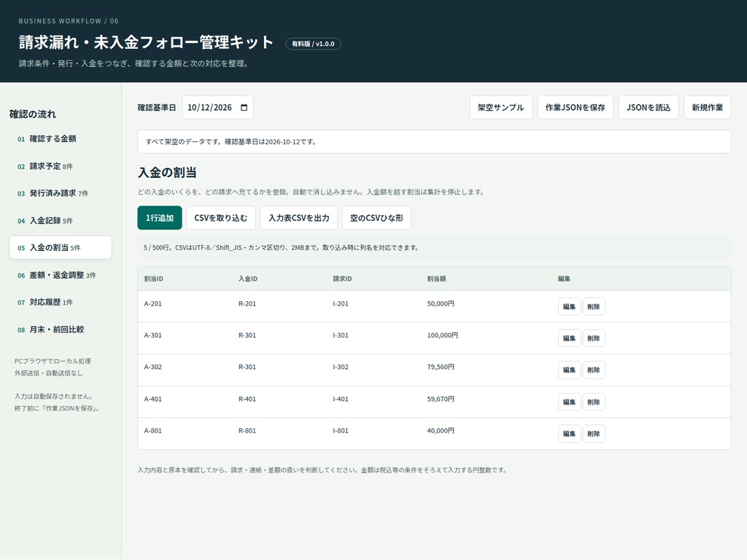Download the 空のCSVひな形 template
The width and height of the screenshot is (747, 560).
[x=377, y=217]
